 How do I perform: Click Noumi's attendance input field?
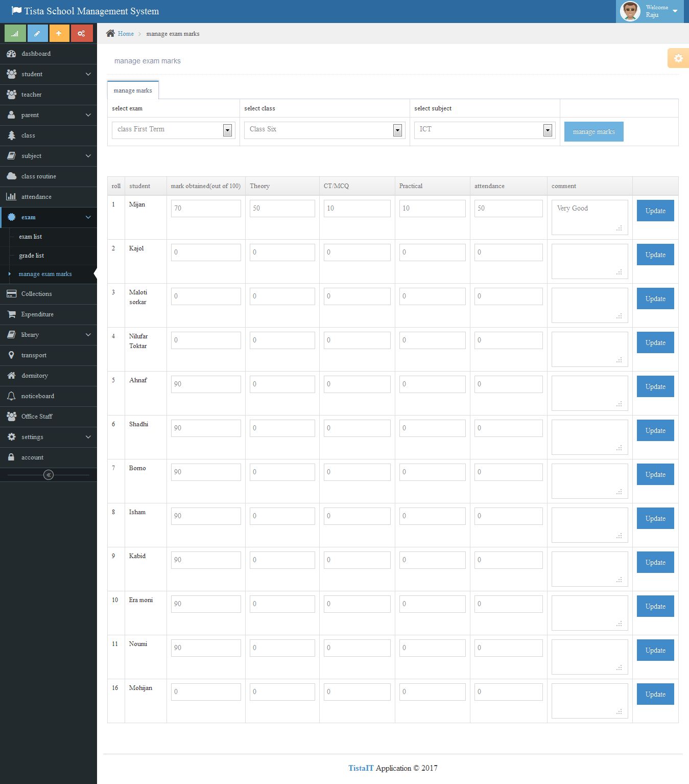pyautogui.click(x=509, y=648)
